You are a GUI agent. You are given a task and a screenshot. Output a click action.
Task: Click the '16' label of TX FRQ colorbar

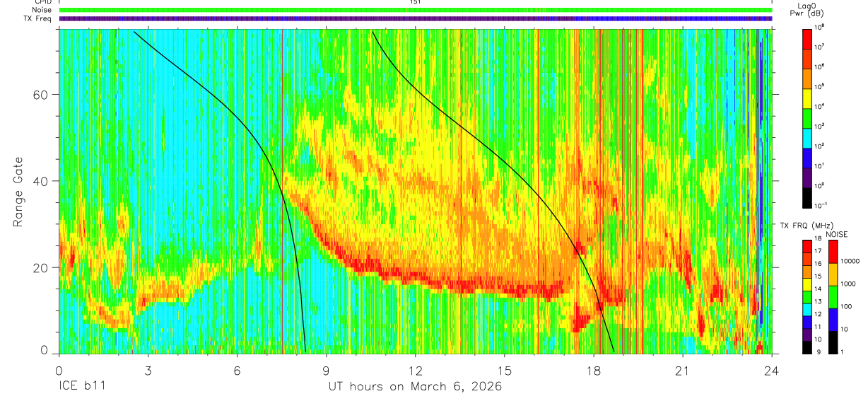coord(819,264)
